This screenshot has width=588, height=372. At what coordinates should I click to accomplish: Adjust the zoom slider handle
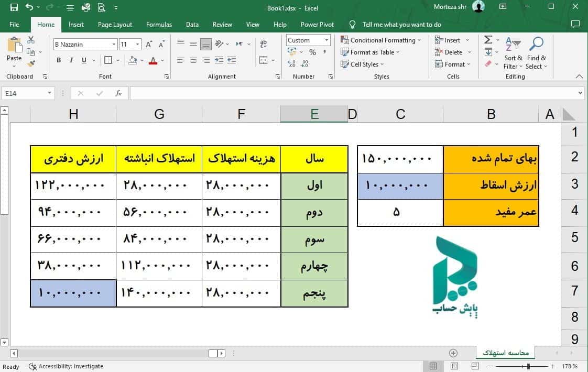tap(528, 366)
